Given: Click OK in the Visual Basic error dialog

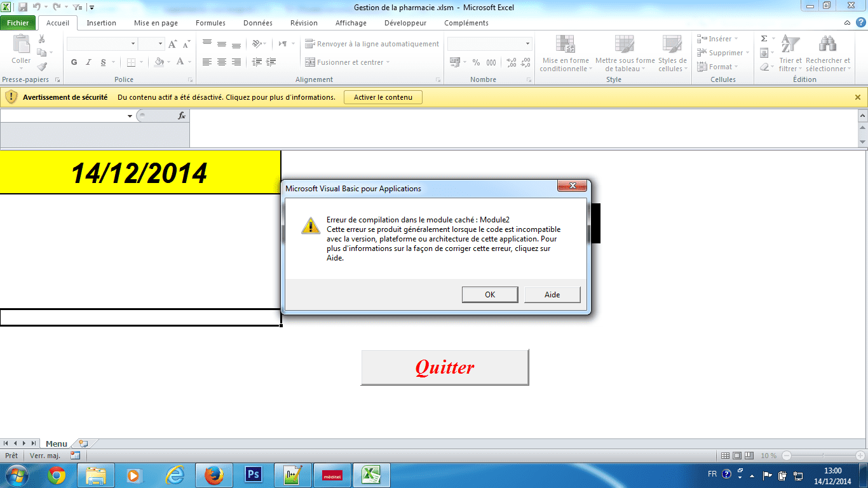Looking at the screenshot, I should pyautogui.click(x=490, y=295).
